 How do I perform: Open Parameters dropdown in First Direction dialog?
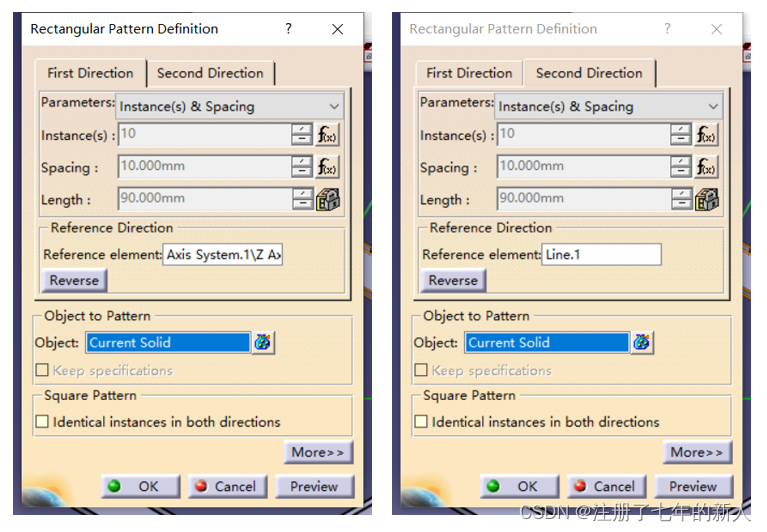pos(230,106)
